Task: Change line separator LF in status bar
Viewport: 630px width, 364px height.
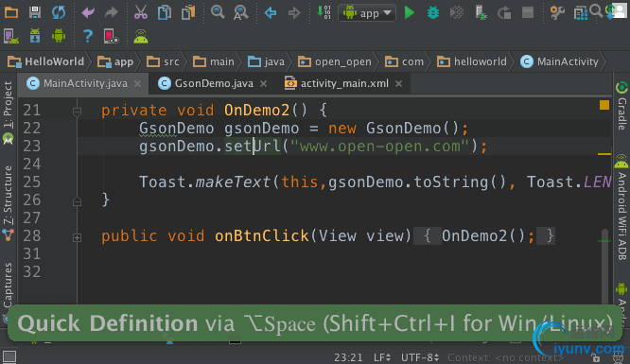Action: 382,357
